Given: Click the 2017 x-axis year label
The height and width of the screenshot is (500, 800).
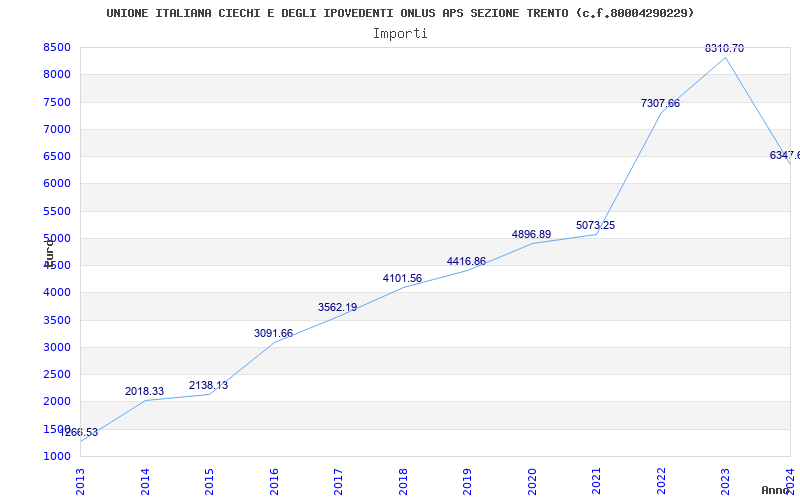Looking at the screenshot, I should (x=338, y=481).
